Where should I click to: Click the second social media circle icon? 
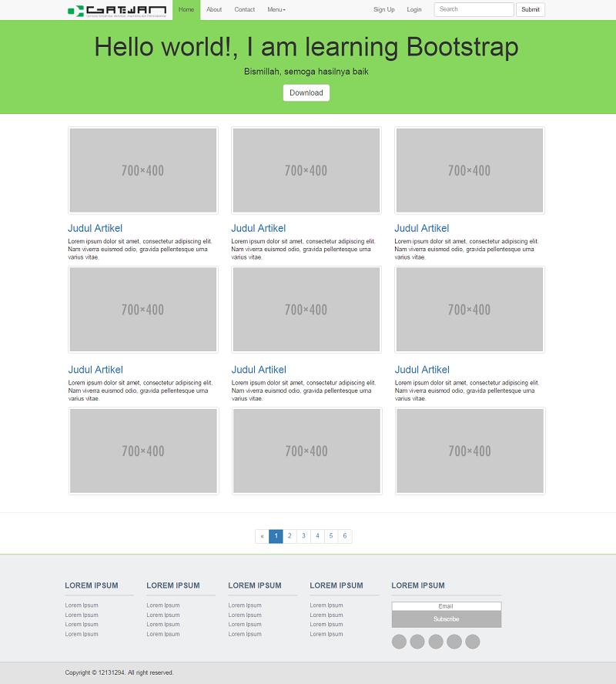click(x=417, y=641)
